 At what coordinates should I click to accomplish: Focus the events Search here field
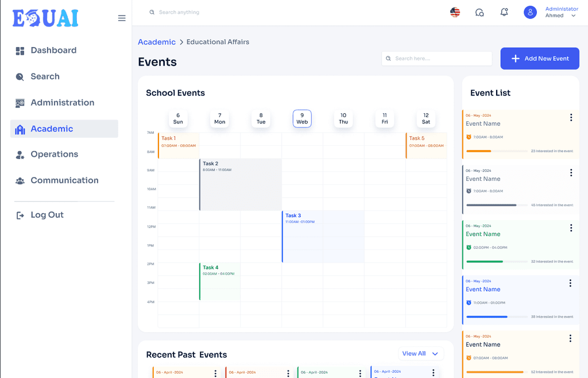point(436,59)
